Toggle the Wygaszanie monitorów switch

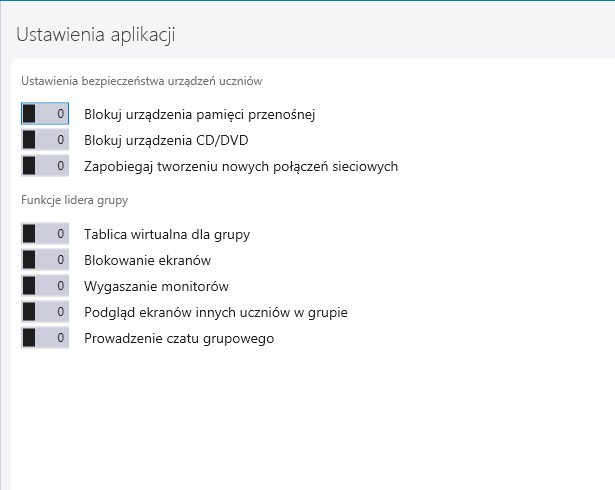(45, 286)
